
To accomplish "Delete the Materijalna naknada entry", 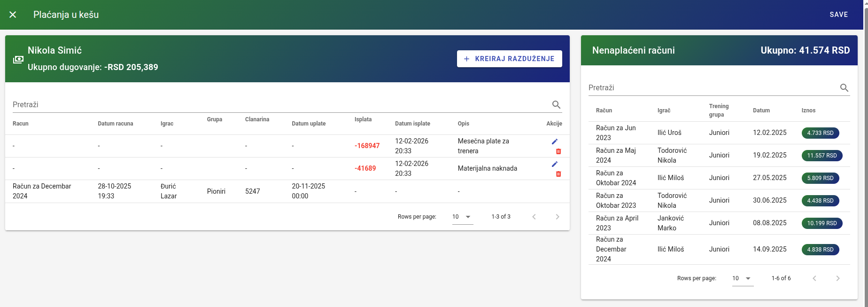I will tap(558, 174).
